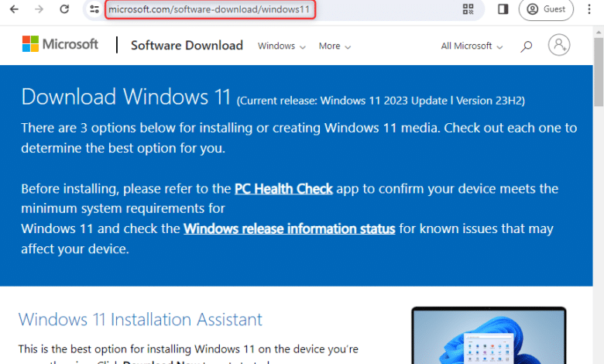Toggle the browser side panel
The height and width of the screenshot is (364, 604).
503,9
